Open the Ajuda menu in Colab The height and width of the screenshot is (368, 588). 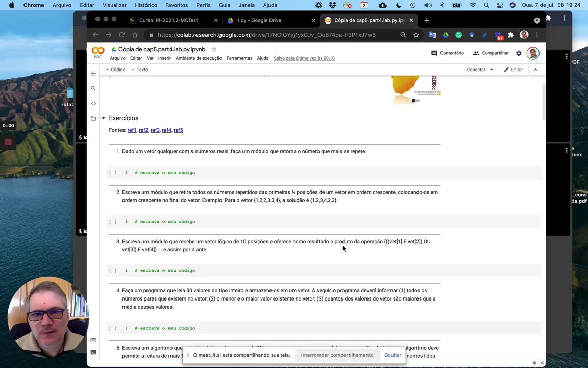point(262,58)
